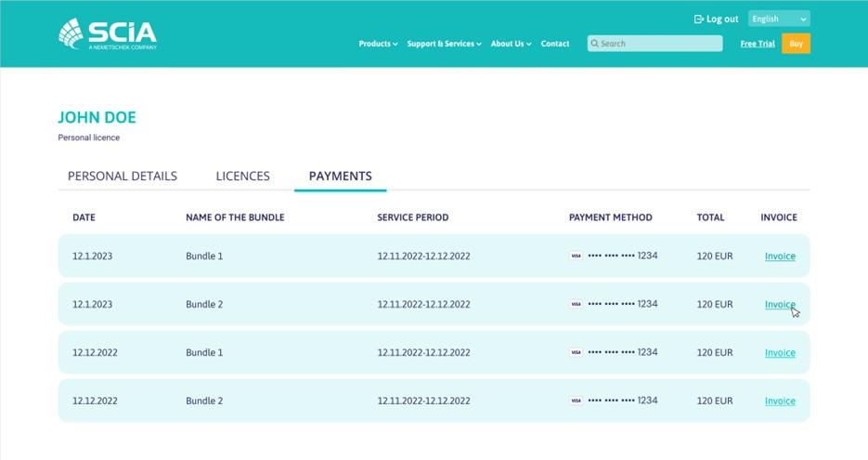Viewport: 868px width, 460px height.
Task: Click the orange Buy button
Action: pyautogui.click(x=796, y=44)
